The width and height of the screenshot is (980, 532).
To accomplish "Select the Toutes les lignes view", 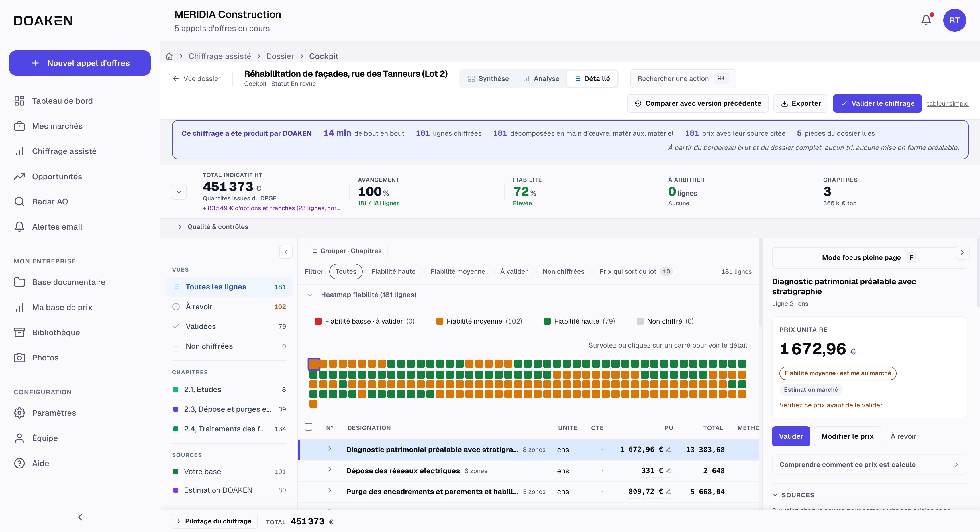I will point(229,287).
